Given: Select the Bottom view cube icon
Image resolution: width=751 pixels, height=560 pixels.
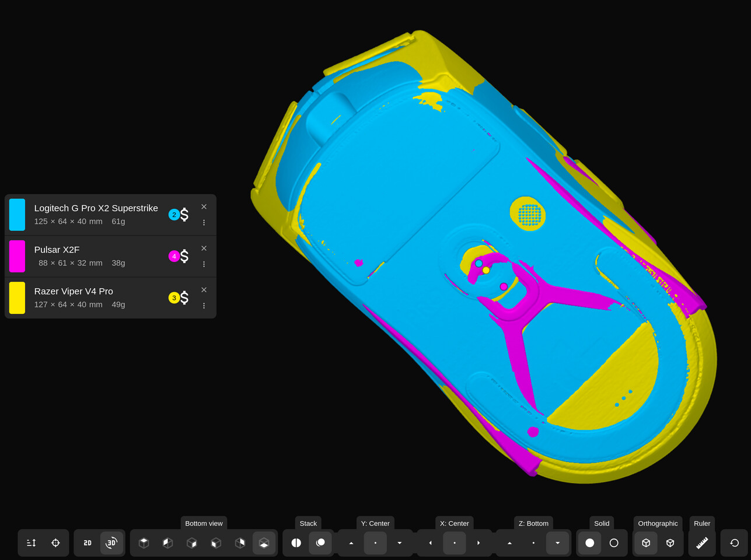Looking at the screenshot, I should coord(264,542).
